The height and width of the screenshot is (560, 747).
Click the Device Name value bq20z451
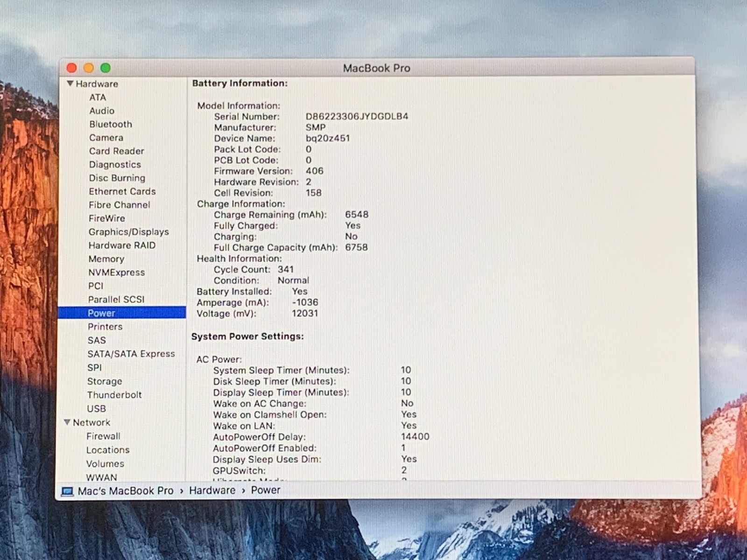[328, 139]
